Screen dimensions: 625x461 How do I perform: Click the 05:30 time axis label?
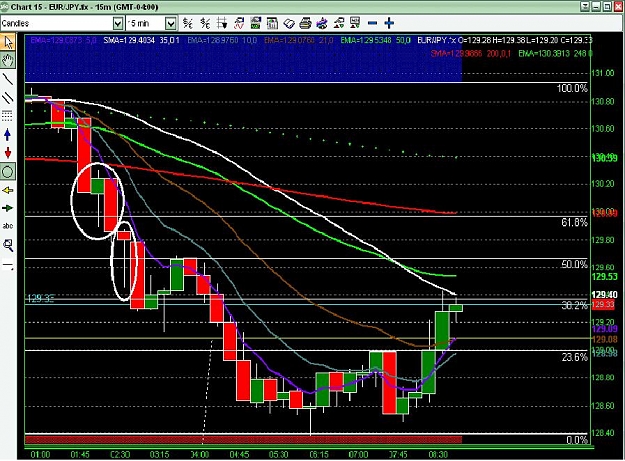278,455
